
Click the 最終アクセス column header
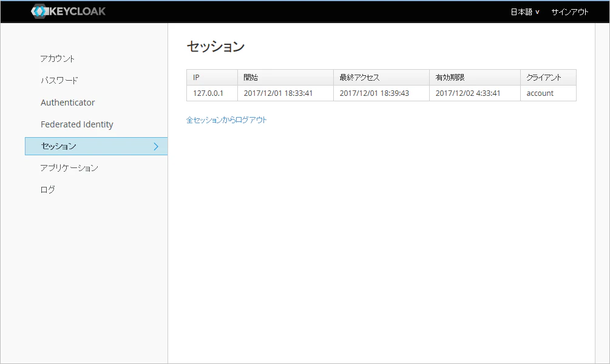tap(381, 78)
